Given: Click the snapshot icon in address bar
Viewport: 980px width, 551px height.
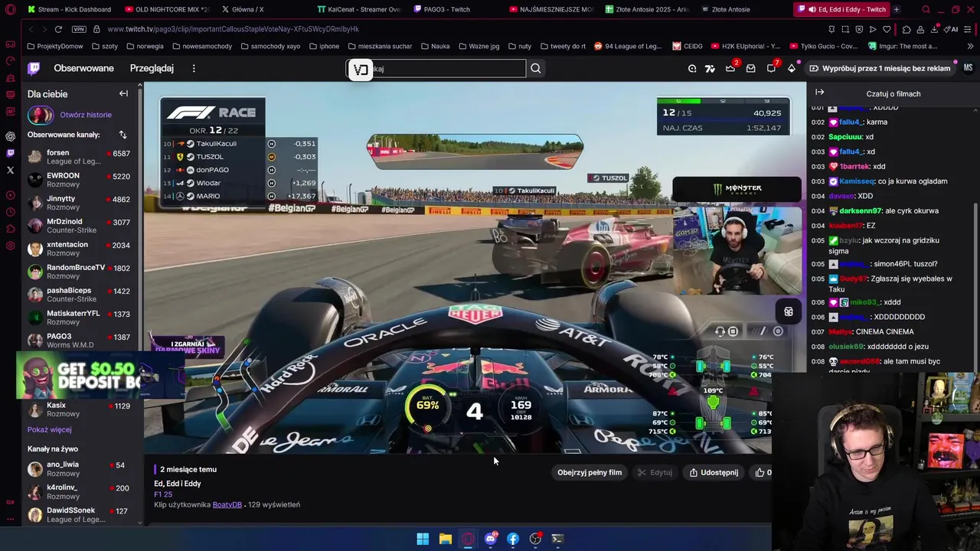Looking at the screenshot, I should [845, 29].
